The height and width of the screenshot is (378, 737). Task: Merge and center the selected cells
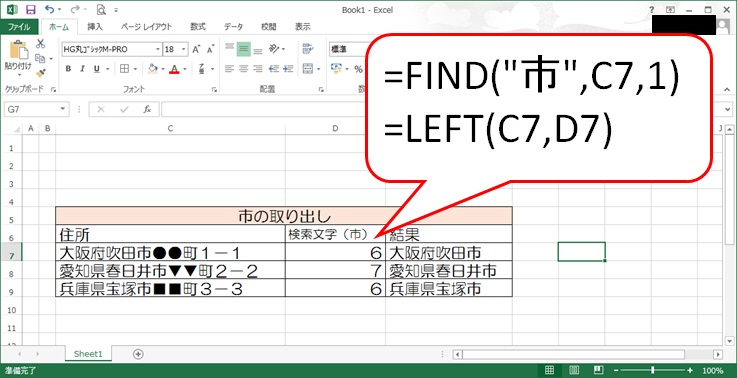pos(307,69)
